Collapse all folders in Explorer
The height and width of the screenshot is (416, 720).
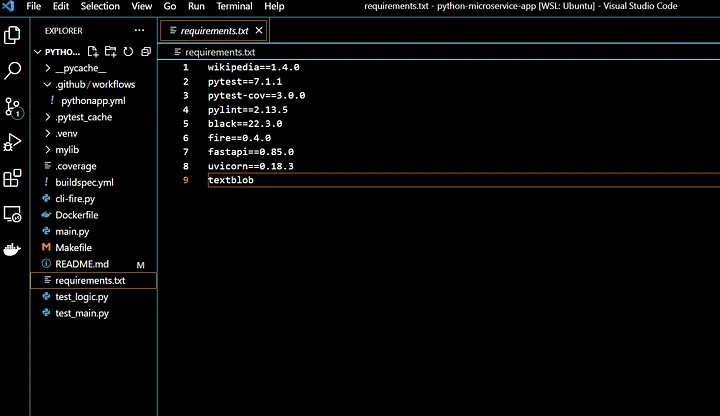(146, 51)
